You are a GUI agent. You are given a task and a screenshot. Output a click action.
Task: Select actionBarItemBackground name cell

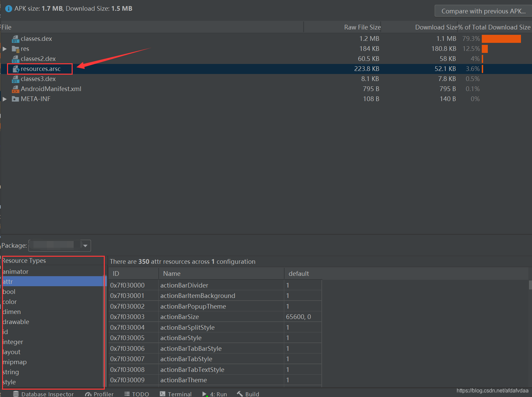tap(222, 296)
